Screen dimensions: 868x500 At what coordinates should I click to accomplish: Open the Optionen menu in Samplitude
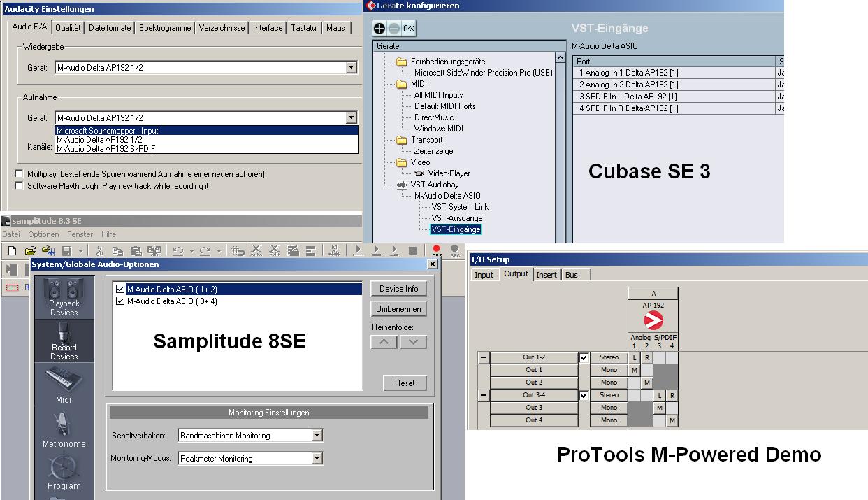pos(43,234)
